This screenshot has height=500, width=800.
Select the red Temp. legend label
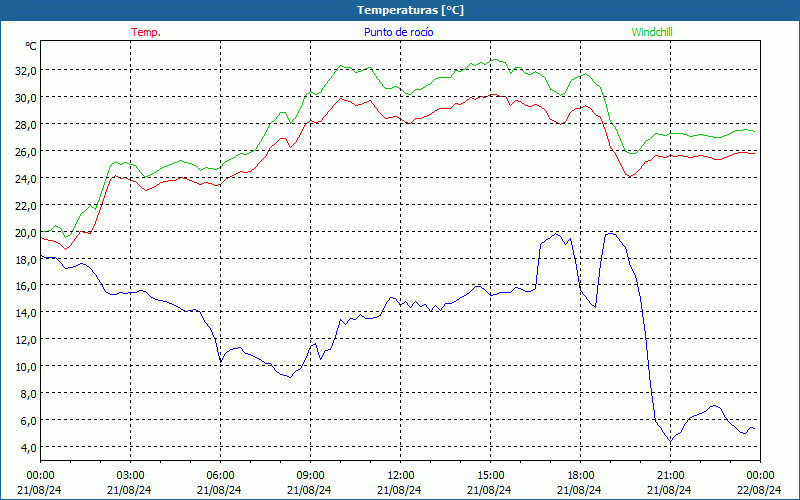(x=146, y=32)
